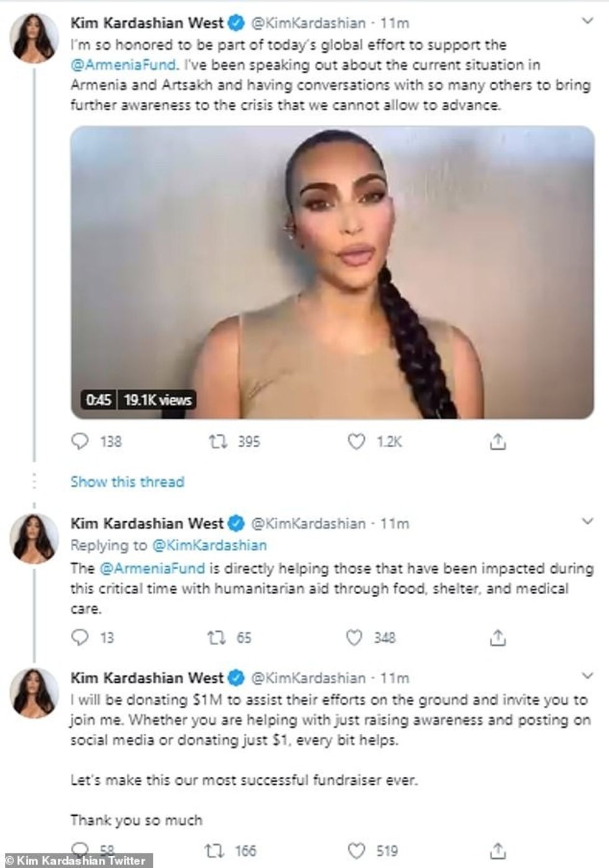The height and width of the screenshot is (868, 609).
Task: Share the $1M donation tweet
Action: (498, 850)
